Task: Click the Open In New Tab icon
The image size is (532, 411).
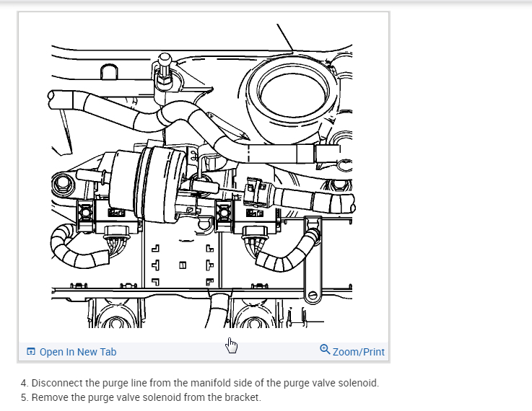Action: pos(31,351)
